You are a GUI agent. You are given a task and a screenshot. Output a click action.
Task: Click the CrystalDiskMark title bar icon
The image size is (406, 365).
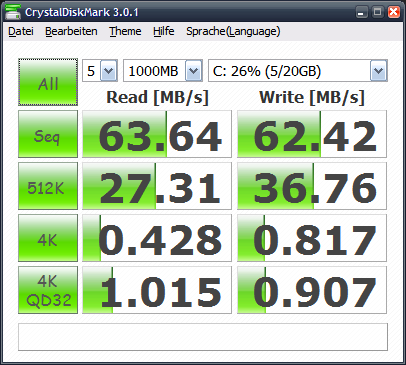[x=13, y=12]
